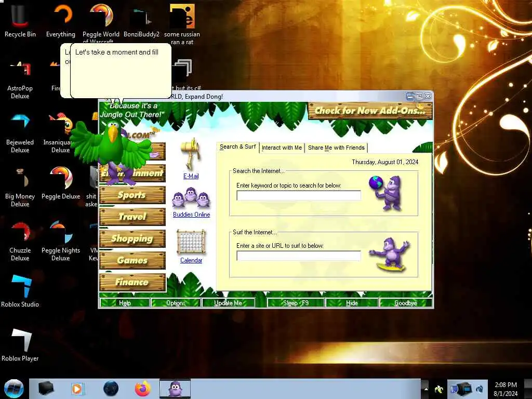
Task: Launch Roblox Studio from desktop
Action: pos(20,291)
